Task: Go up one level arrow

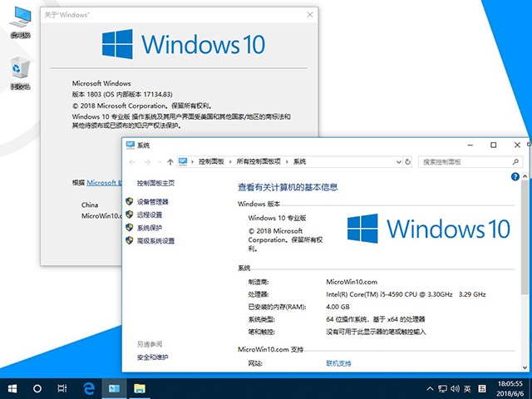Action: pyautogui.click(x=170, y=162)
